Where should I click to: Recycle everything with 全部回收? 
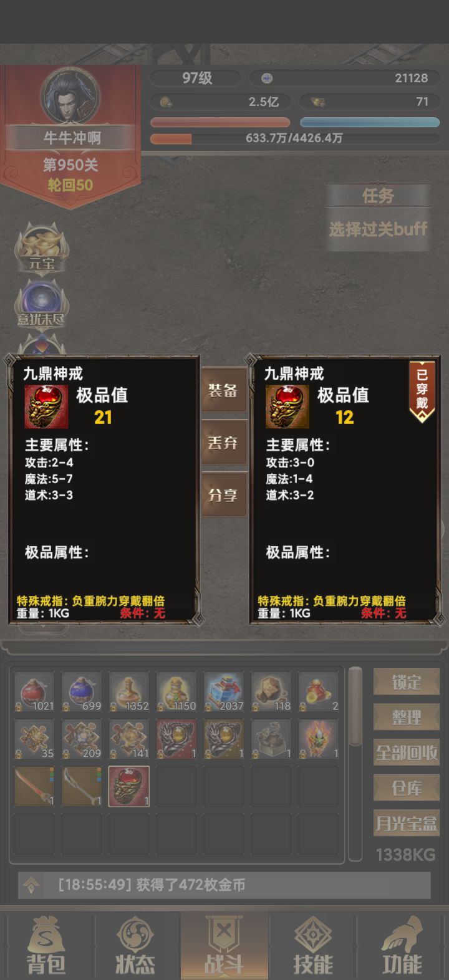[407, 753]
